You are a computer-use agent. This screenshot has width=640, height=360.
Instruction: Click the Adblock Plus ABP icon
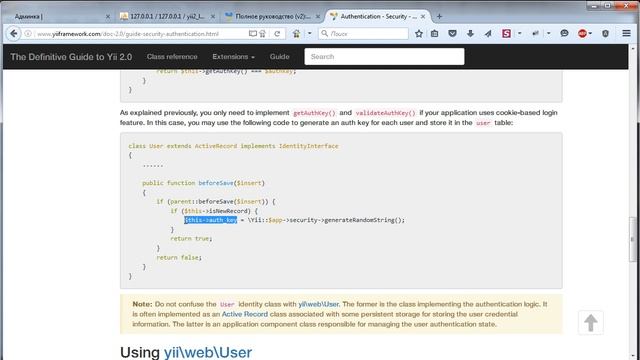pos(582,34)
